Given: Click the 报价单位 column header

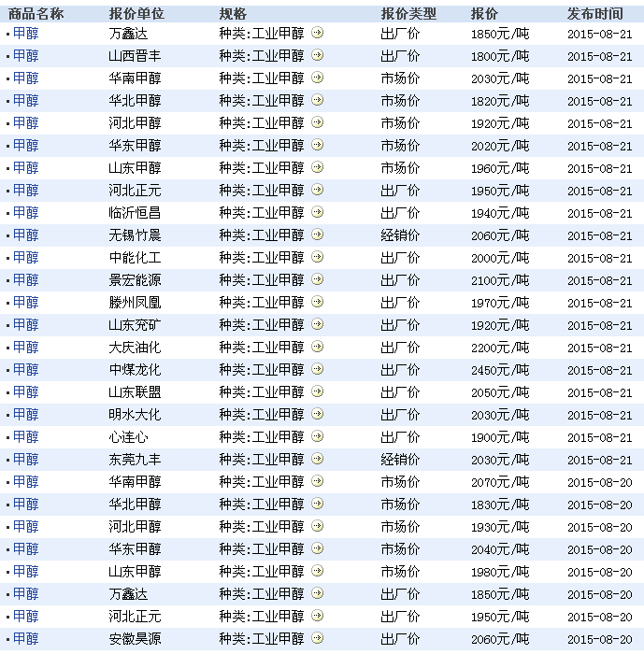Looking at the screenshot, I should pos(136,14).
